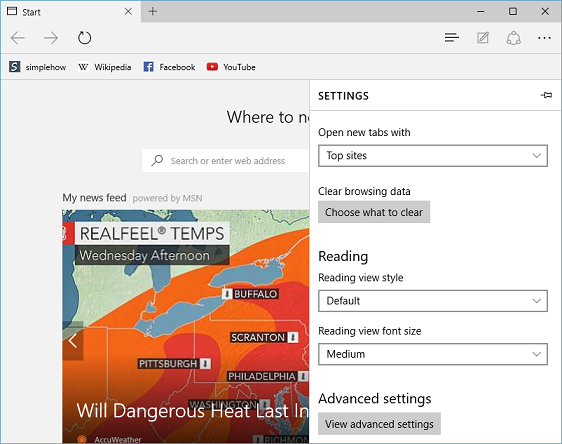
Task: Add a new tab
Action: coord(153,11)
